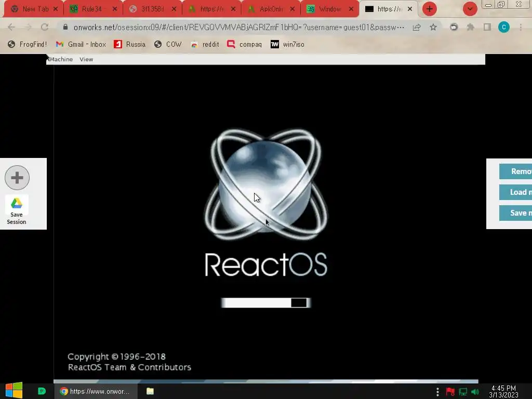Open the volume speaker tray icon
This screenshot has height=399, width=532.
click(475, 392)
